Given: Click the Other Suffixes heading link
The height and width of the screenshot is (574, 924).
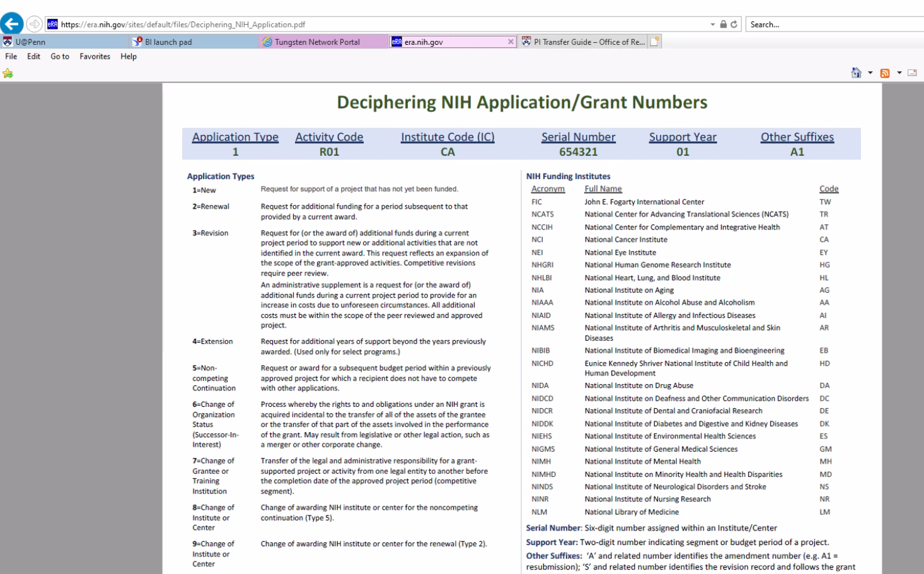Looking at the screenshot, I should [797, 137].
